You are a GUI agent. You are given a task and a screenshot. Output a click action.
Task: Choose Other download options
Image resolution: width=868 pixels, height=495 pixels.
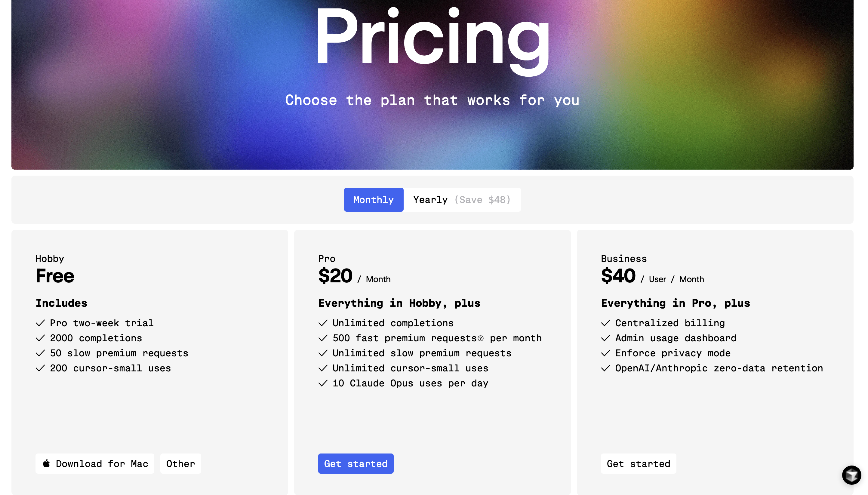180,463
